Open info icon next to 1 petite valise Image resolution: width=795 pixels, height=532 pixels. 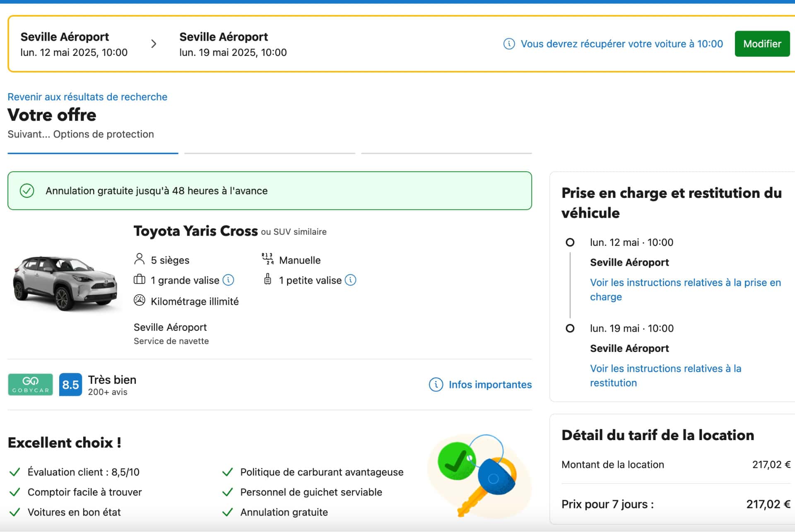click(351, 280)
